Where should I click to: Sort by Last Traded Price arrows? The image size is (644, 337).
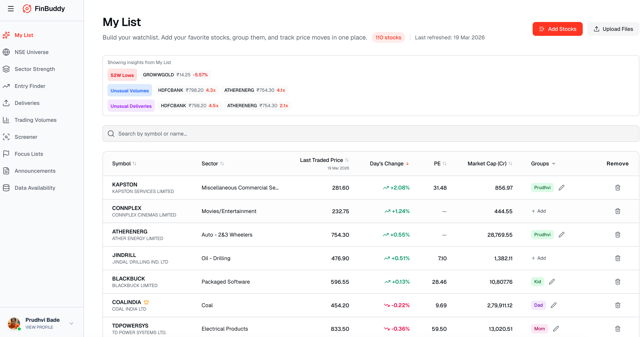pyautogui.click(x=347, y=160)
